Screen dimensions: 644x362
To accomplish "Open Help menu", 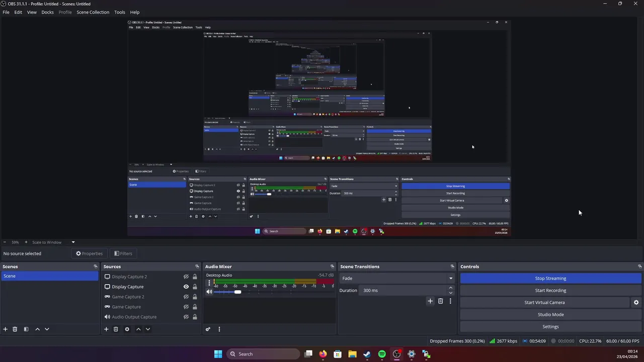I will tap(135, 12).
